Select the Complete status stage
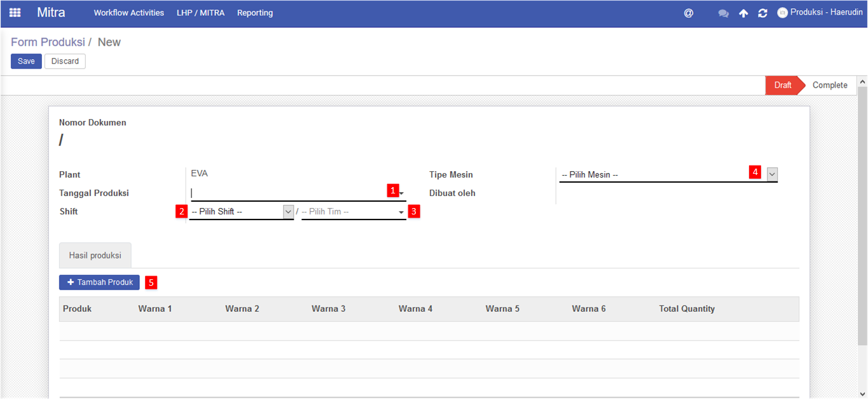Viewport: 868px width, 399px height. point(829,85)
